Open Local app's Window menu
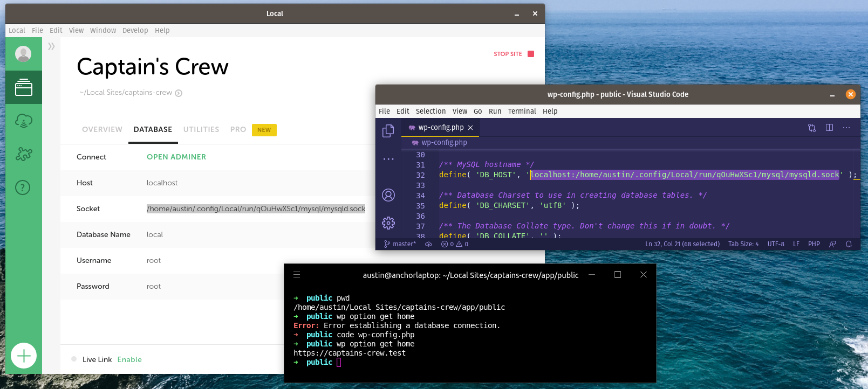868x389 pixels. point(103,30)
